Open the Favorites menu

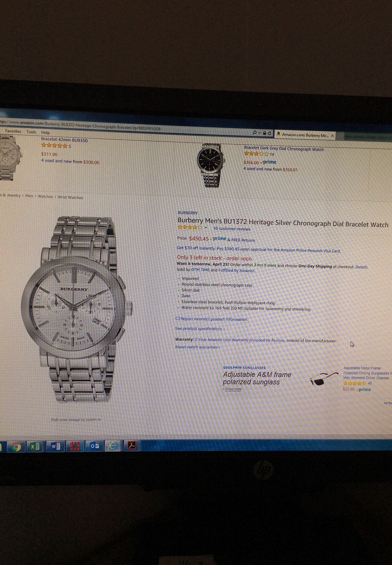pyautogui.click(x=13, y=131)
